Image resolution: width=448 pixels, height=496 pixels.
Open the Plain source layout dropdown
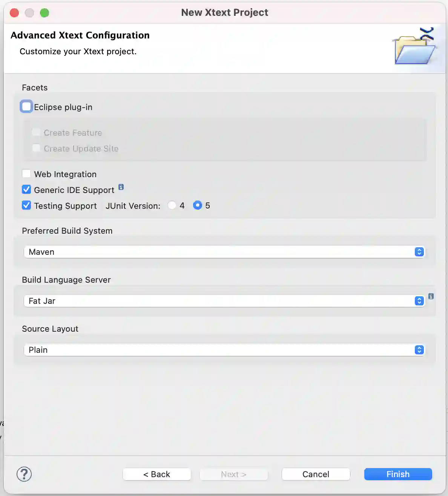point(224,350)
